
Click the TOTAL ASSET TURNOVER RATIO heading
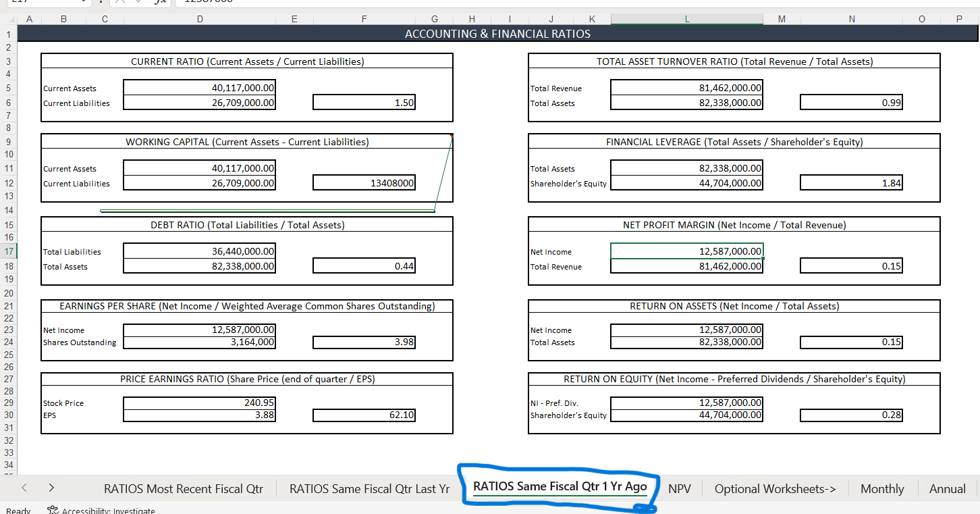coord(734,61)
